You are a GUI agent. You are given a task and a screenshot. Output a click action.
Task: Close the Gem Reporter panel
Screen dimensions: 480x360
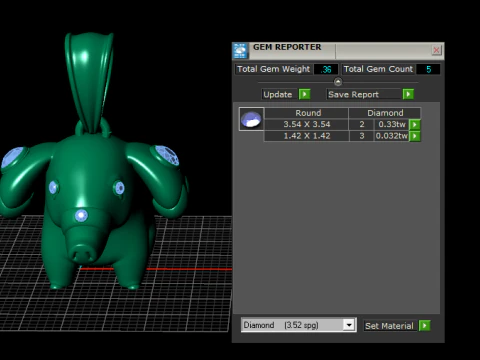click(x=436, y=50)
